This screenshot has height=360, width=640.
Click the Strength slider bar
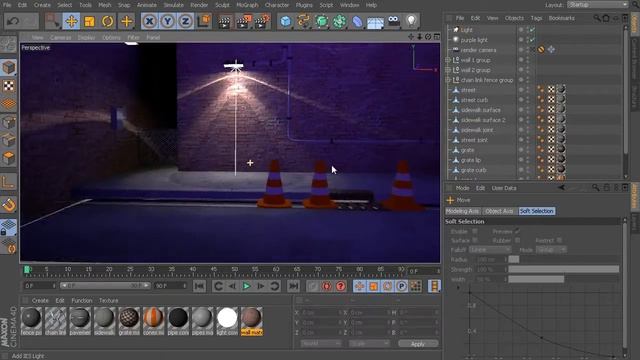pyautogui.click(x=564, y=269)
